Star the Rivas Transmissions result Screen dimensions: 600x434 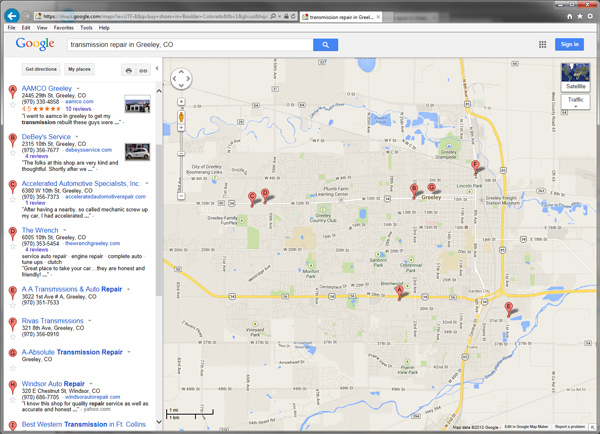click(13, 337)
